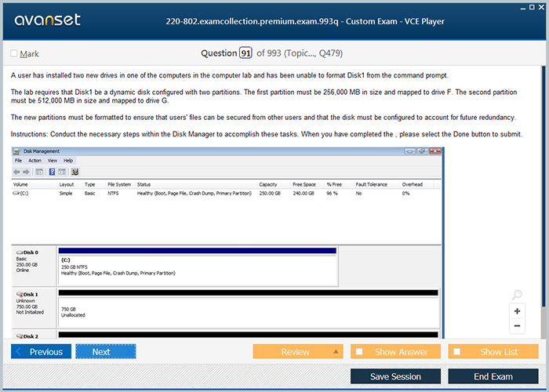
Task: Sort by the Type column header
Action: (94, 184)
